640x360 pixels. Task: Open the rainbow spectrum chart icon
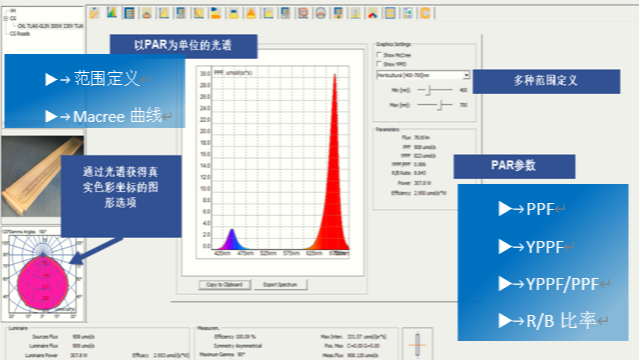click(112, 13)
